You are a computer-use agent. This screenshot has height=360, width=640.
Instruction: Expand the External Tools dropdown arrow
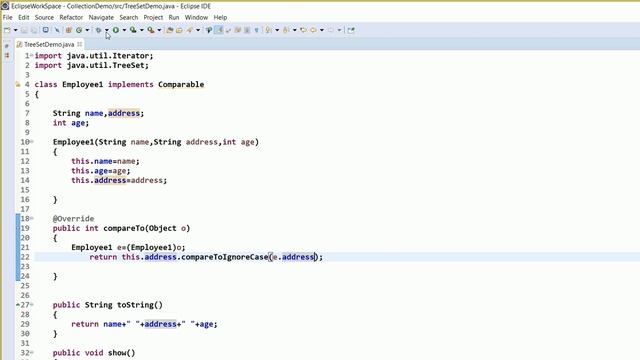tap(159, 30)
